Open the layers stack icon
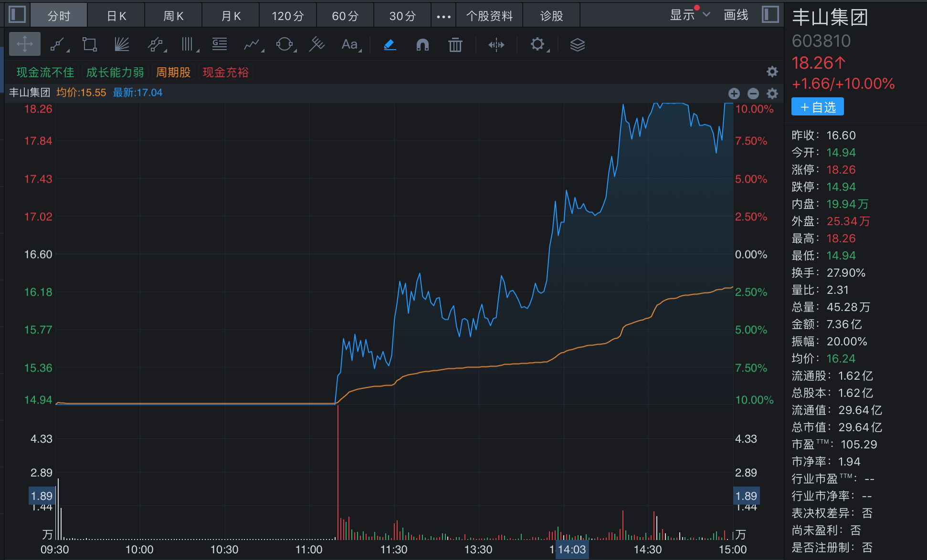The width and height of the screenshot is (927, 560). pos(577,45)
